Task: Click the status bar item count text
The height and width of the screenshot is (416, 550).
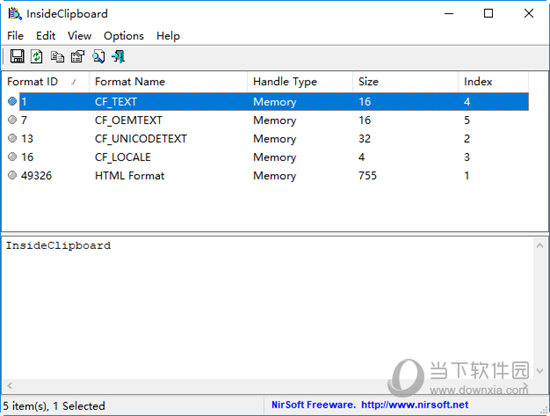Action: coord(54,406)
